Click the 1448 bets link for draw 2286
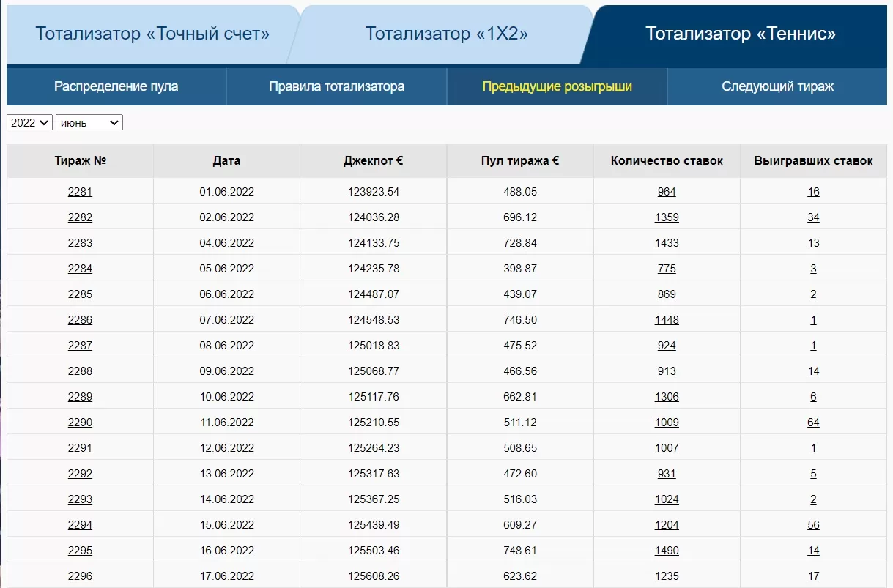This screenshot has width=893, height=588. 666,319
